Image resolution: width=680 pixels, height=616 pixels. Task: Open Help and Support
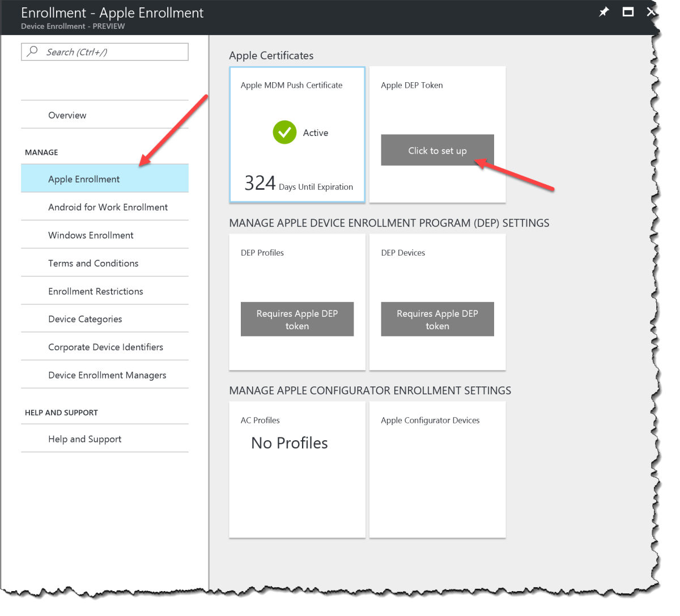tap(84, 439)
